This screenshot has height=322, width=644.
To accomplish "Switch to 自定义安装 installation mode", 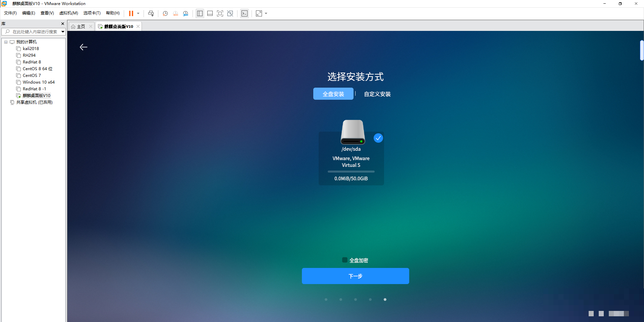I will point(377,94).
